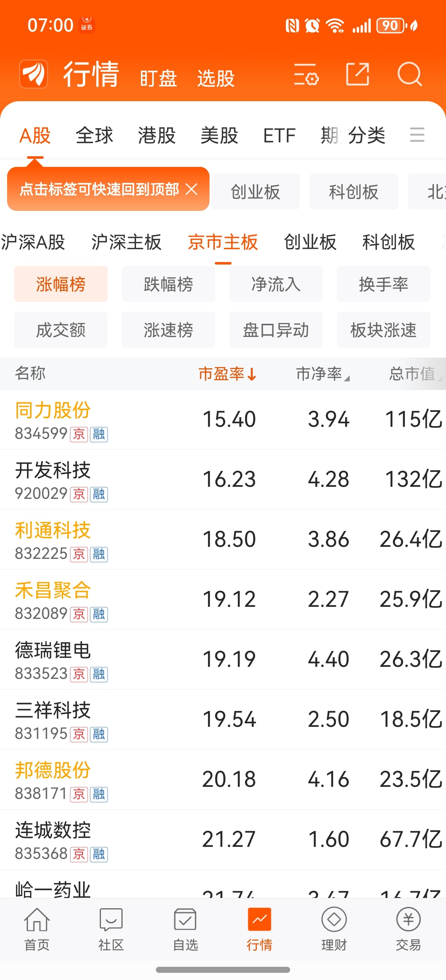446x980 pixels.
Task: Select the 全球 market tab
Action: click(94, 135)
